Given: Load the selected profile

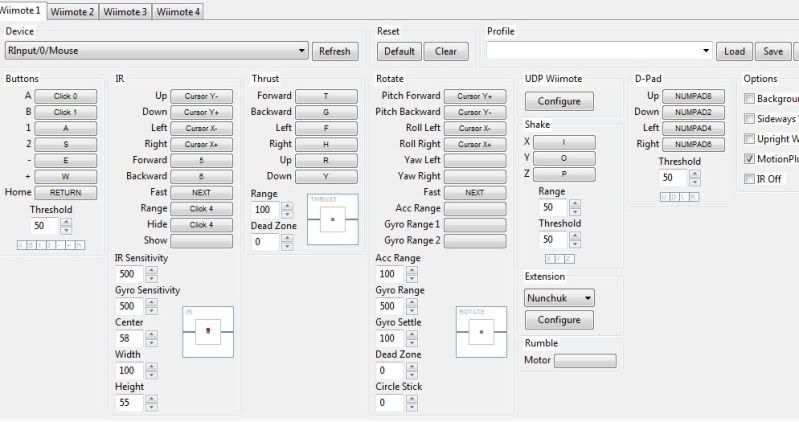Looking at the screenshot, I should 734,51.
